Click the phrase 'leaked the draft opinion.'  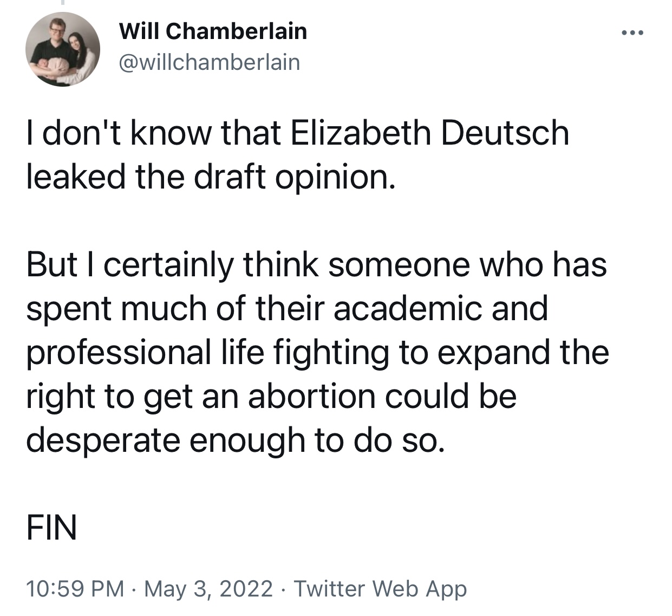click(208, 177)
